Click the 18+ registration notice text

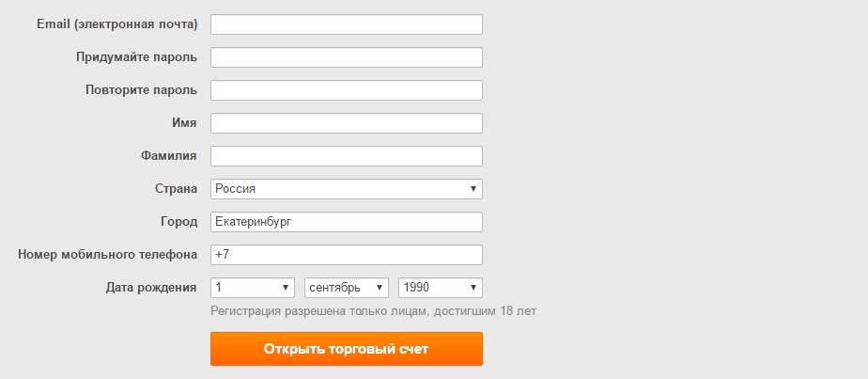point(373,310)
